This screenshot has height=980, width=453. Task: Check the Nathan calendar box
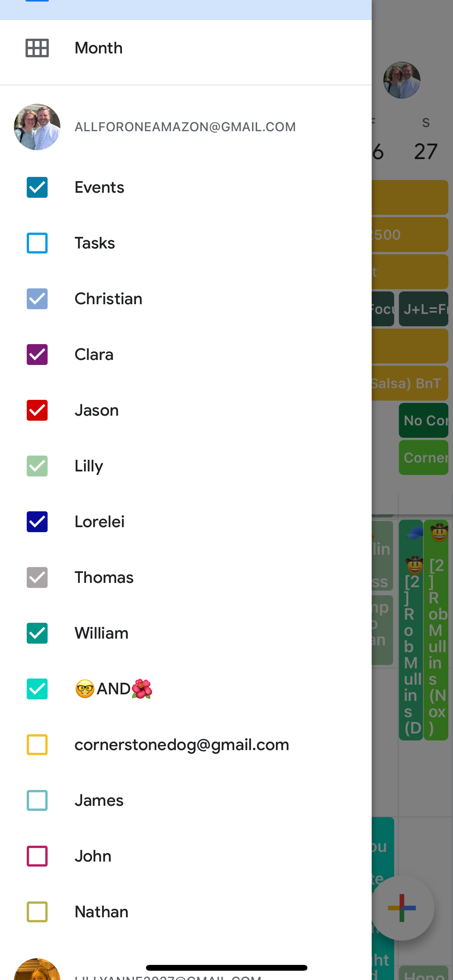tap(37, 912)
